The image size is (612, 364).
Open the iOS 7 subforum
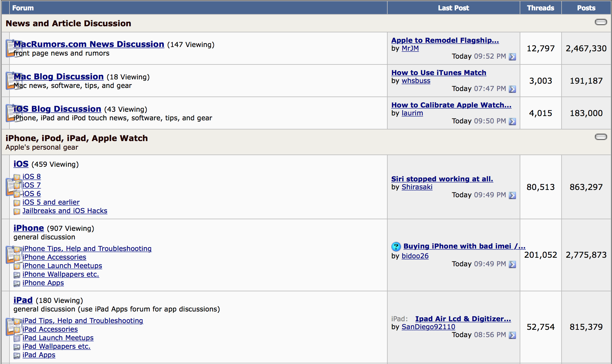(31, 185)
